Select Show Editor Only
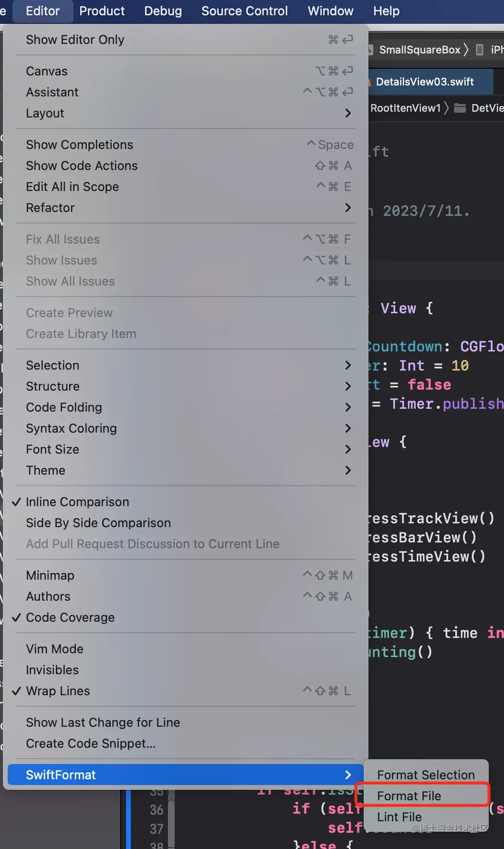 point(75,40)
